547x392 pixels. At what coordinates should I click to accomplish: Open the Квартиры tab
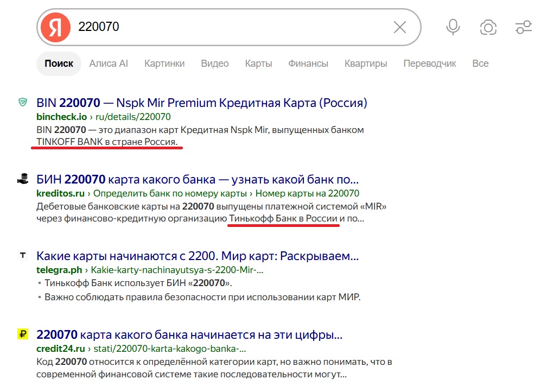pyautogui.click(x=366, y=64)
